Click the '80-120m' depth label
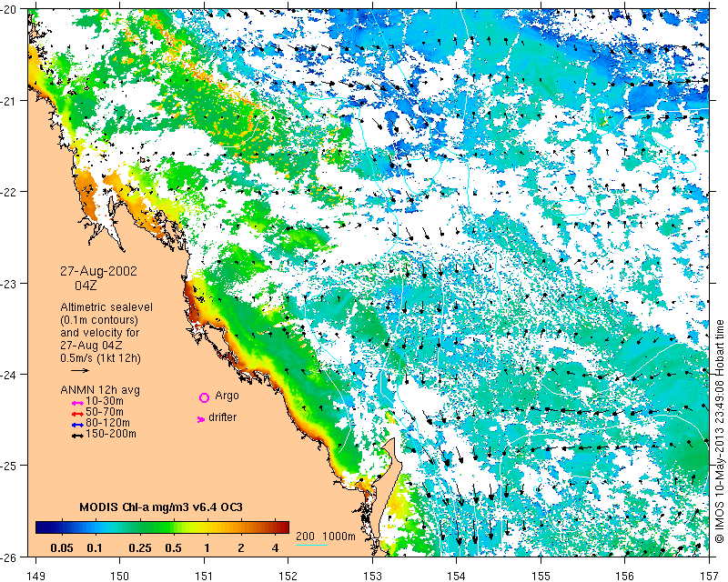Screen dimensions: 728x582 (x=107, y=423)
